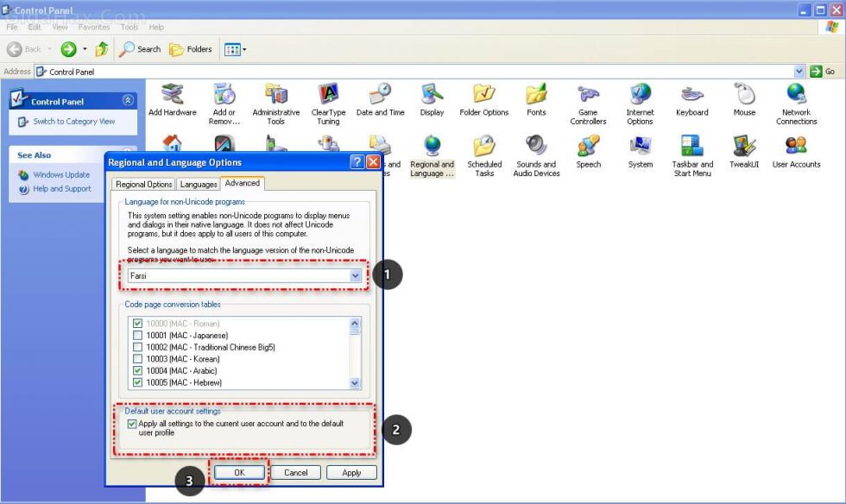
Task: Open ClearType Tuning applet
Action: (328, 95)
